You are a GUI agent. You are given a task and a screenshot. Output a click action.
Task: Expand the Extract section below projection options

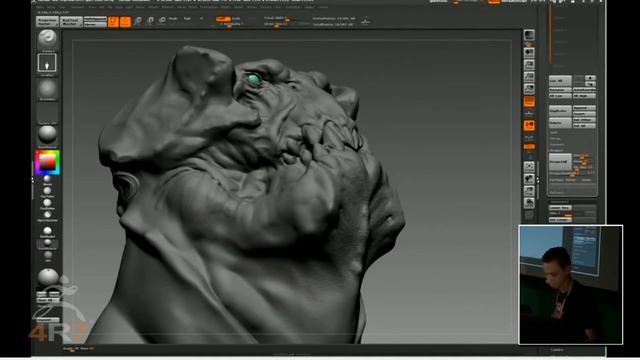coord(556,192)
